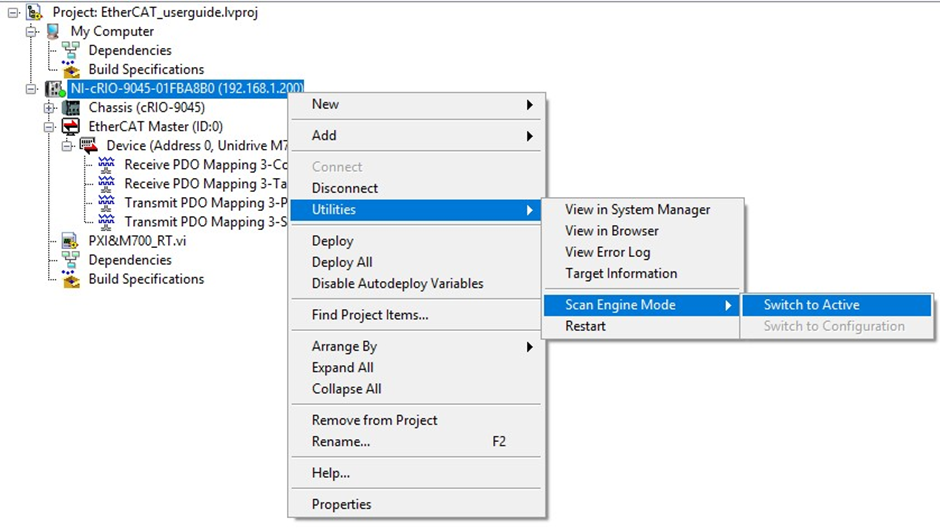This screenshot has width=940, height=528.
Task: Click the project file icon for EtherCAT_userguide.lvproj
Action: tap(35, 12)
